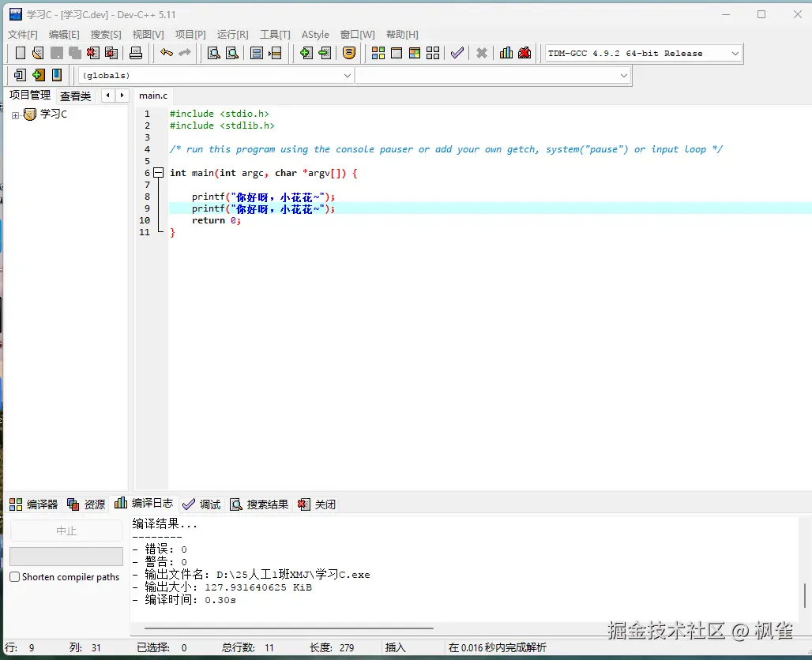This screenshot has height=660, width=812.
Task: Select the main.c editor tab
Action: click(x=153, y=96)
